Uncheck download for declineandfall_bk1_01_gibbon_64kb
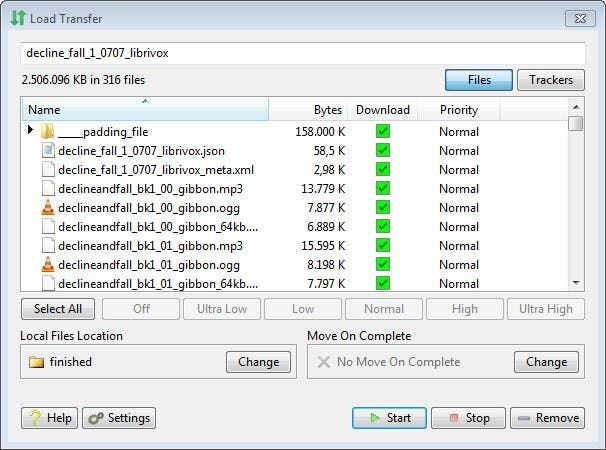 [383, 283]
